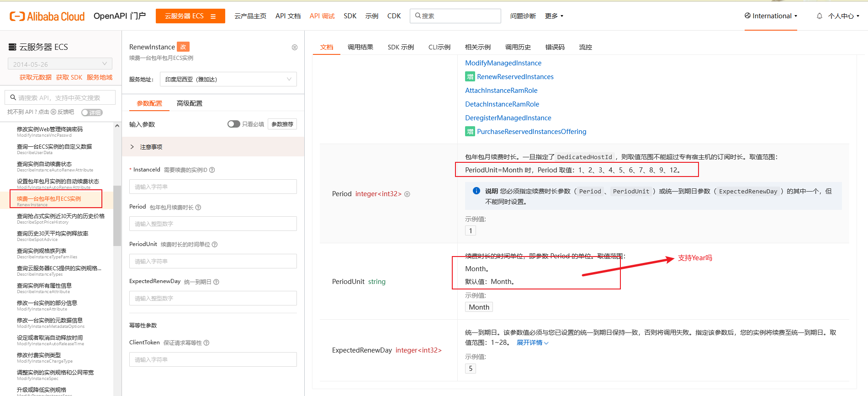
Task: Open help icon for InstanceId parameter
Action: 212,170
